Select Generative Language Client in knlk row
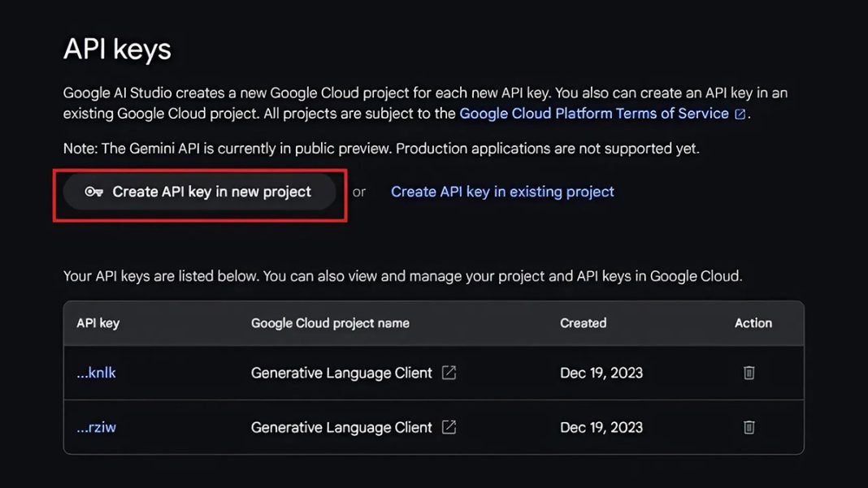 pyautogui.click(x=341, y=373)
